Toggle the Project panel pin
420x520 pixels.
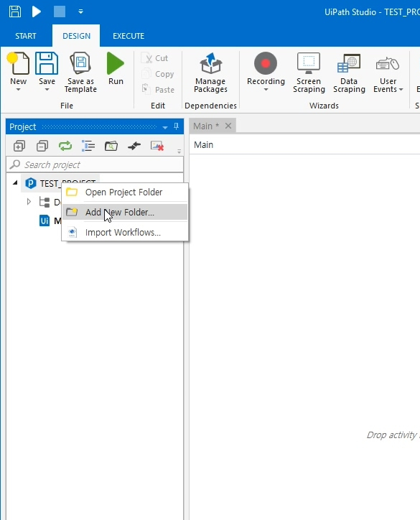pos(177,126)
